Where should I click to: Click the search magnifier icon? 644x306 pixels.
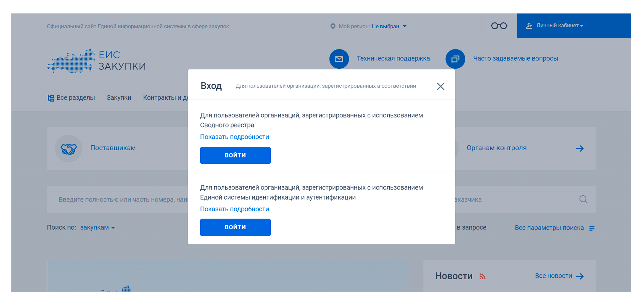(x=584, y=200)
